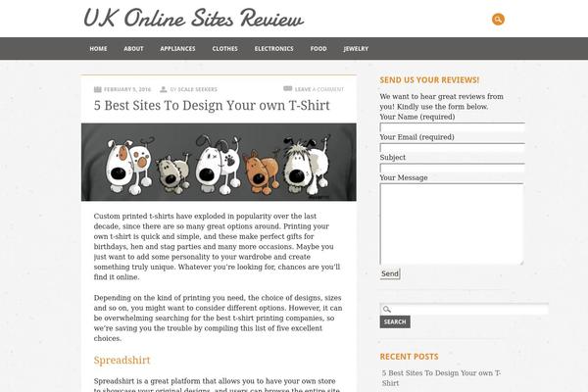Click the magnifier icon in the sidebar search box
The image size is (588, 392).
[x=387, y=310]
